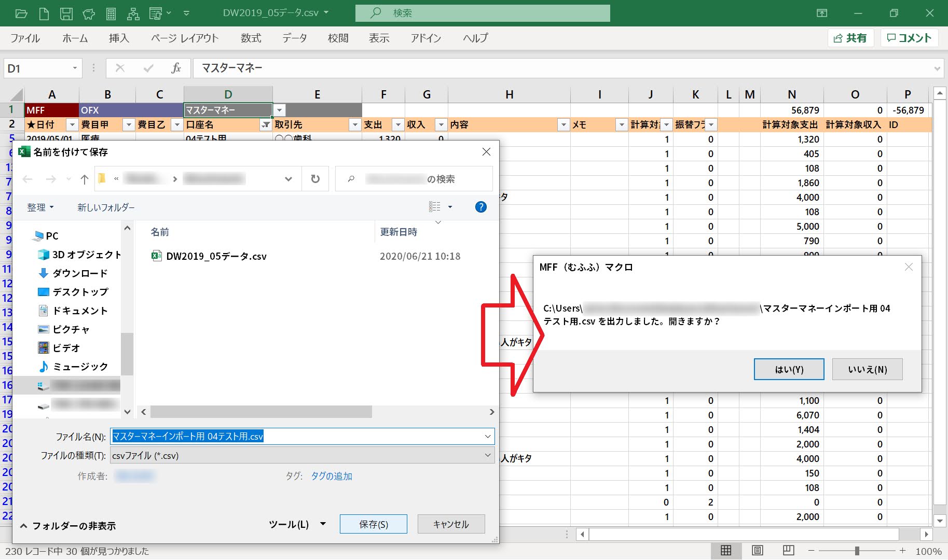The height and width of the screenshot is (560, 948).
Task: Switch to Page Break Preview icon
Action: point(788,551)
